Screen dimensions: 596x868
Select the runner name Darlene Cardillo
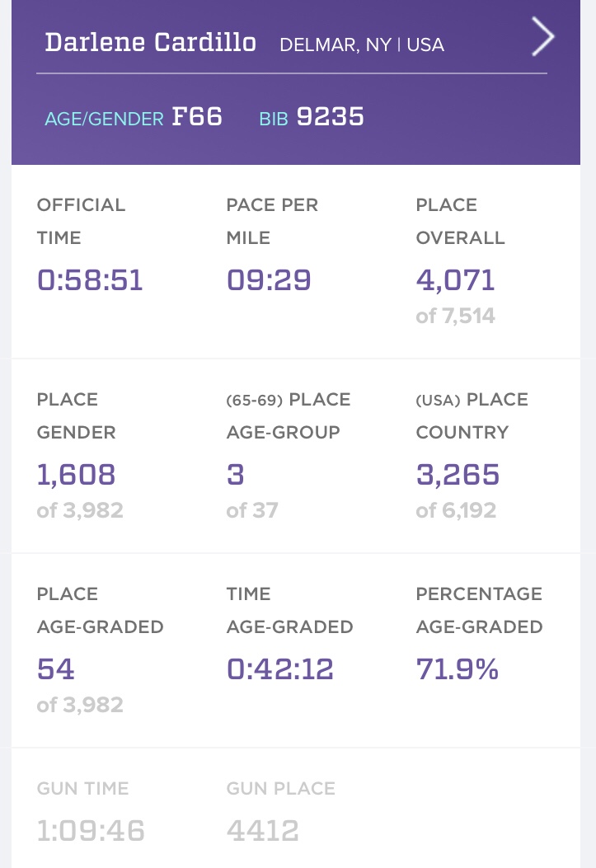point(150,43)
